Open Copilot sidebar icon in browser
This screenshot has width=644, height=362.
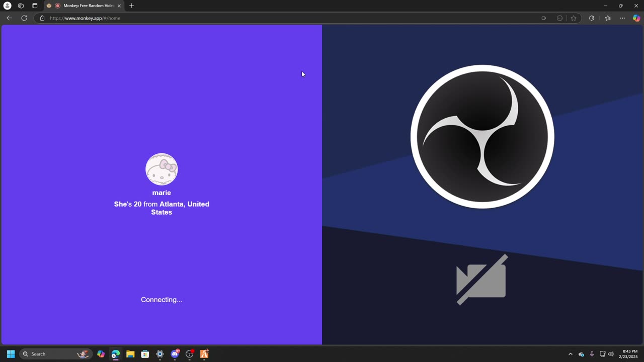click(x=636, y=18)
